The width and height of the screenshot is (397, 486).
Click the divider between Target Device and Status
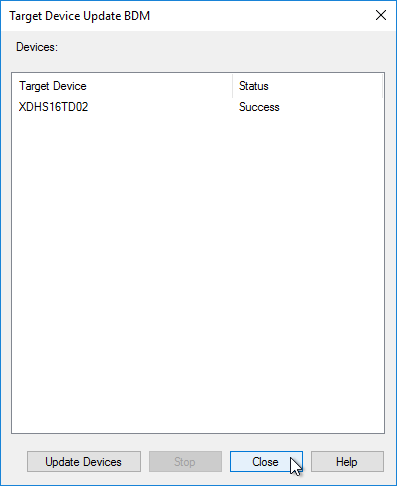[233, 86]
